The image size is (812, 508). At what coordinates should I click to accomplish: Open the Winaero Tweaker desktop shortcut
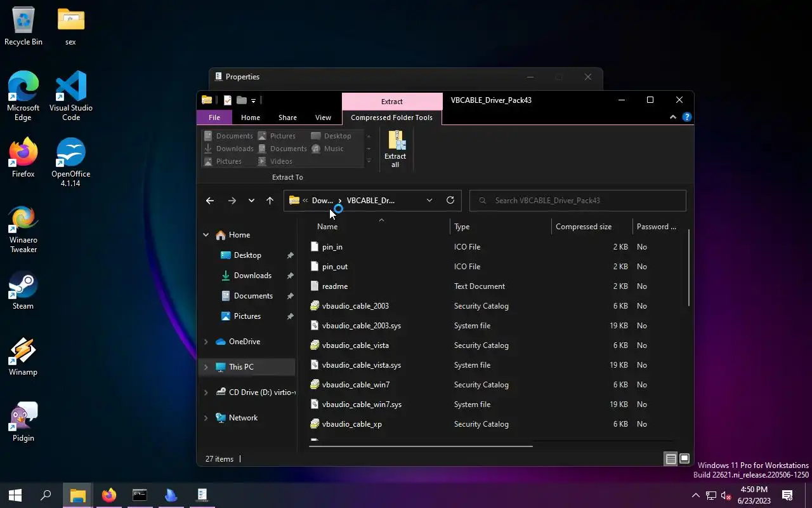point(23,229)
